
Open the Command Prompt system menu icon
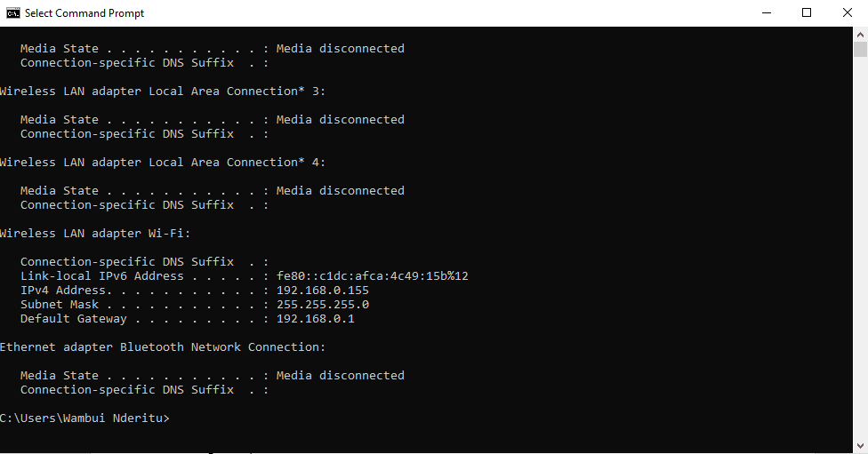12,12
